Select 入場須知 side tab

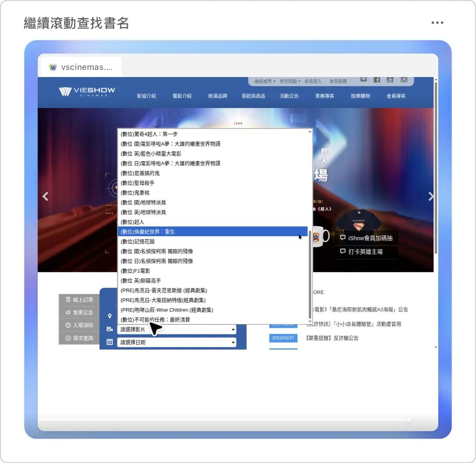(x=79, y=325)
